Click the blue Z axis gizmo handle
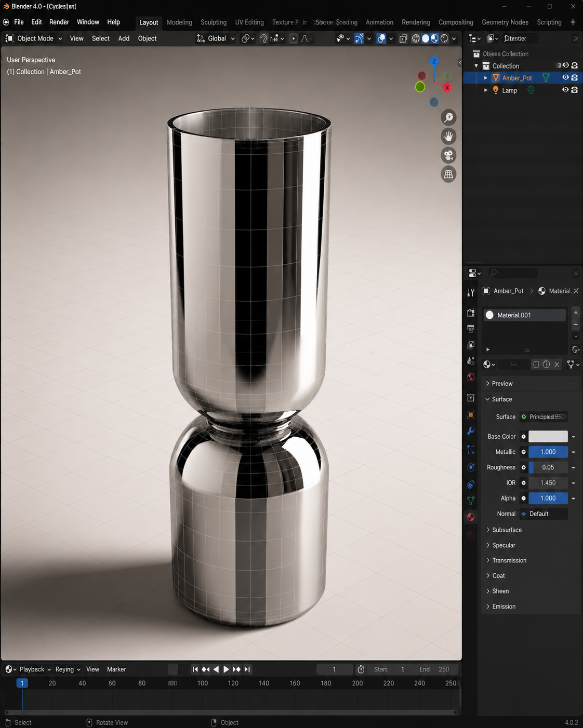This screenshot has width=583, height=728. (x=434, y=61)
